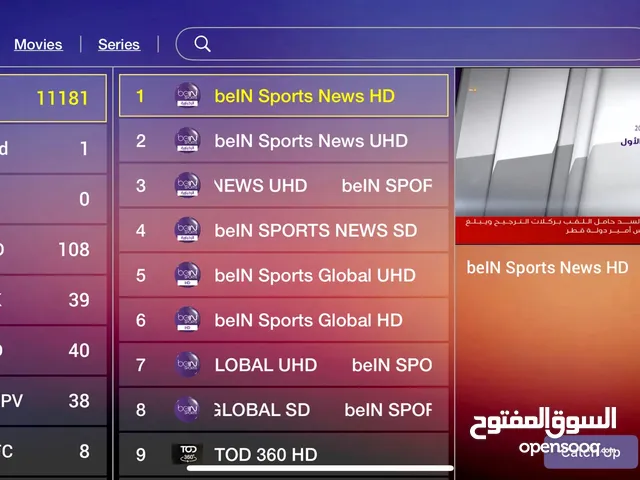640x480 pixels.
Task: Select channel 7 scrolling GLOBAL UHD
Action: coord(284,365)
